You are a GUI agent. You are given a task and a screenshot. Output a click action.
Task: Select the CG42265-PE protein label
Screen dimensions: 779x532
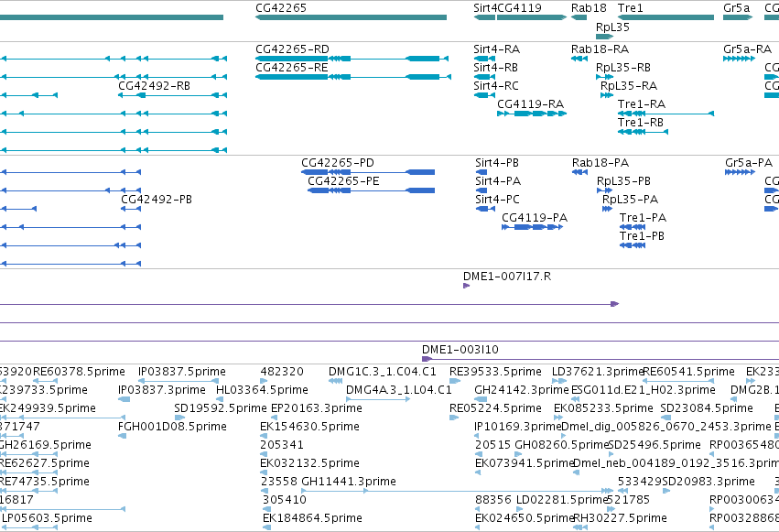[343, 181]
